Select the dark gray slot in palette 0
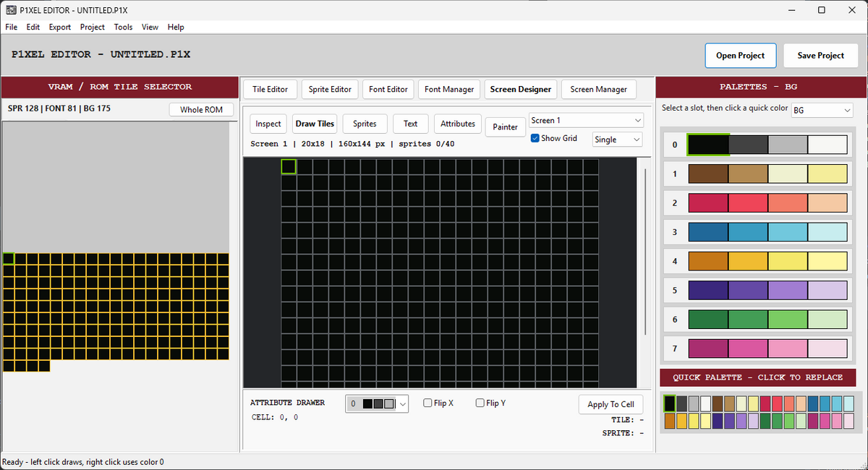This screenshot has height=470, width=868. (x=748, y=144)
